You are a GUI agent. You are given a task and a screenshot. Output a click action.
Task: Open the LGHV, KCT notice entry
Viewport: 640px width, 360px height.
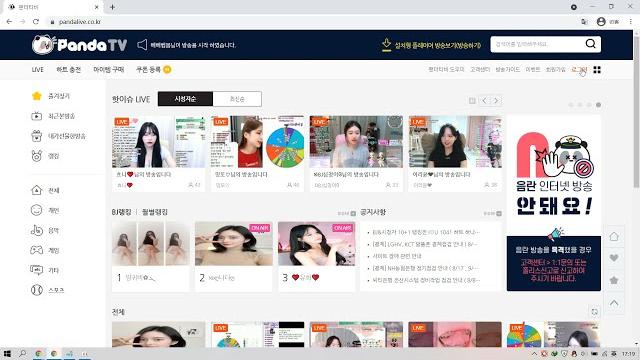click(x=424, y=244)
